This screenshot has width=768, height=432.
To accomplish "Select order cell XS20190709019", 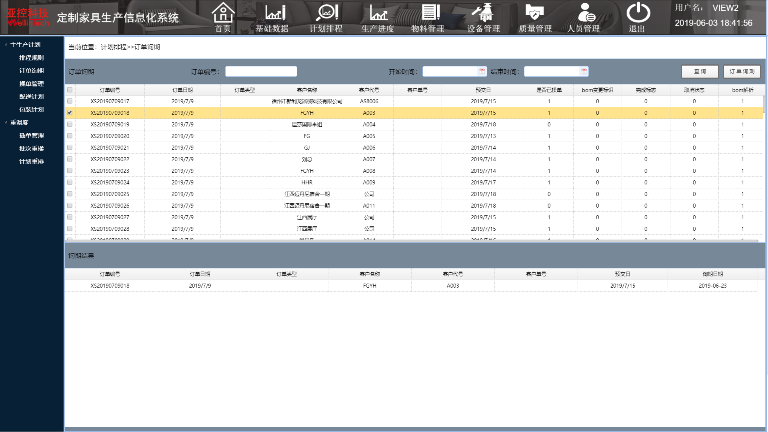I will [x=110, y=124].
